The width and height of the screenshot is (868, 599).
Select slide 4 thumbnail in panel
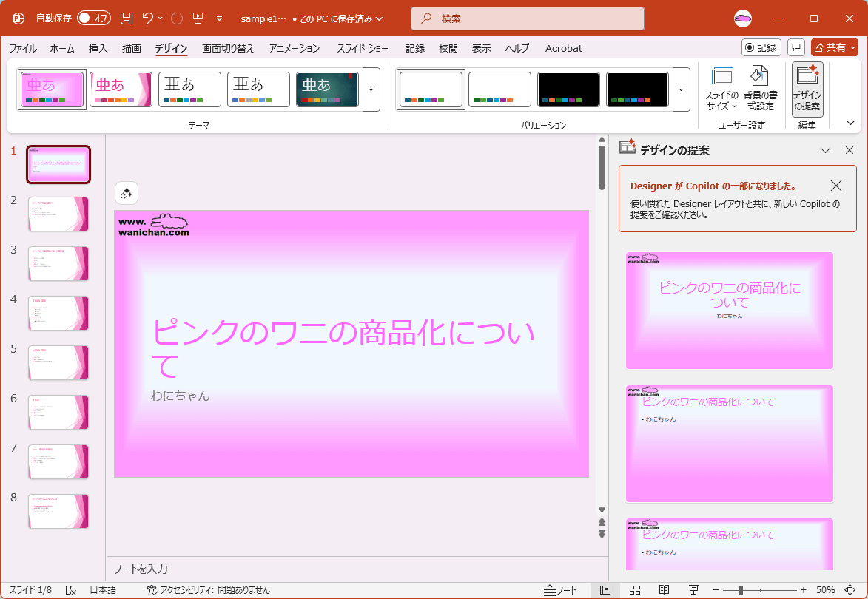58,313
